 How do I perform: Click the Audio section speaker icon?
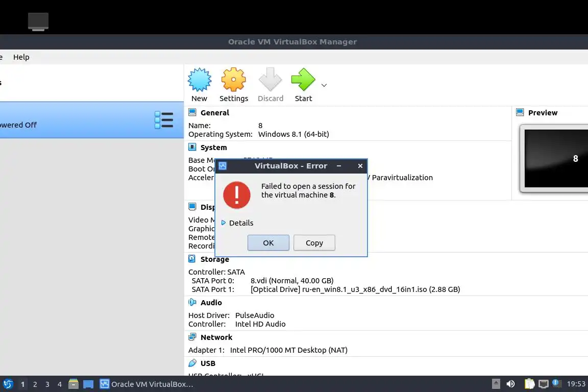pos(192,302)
